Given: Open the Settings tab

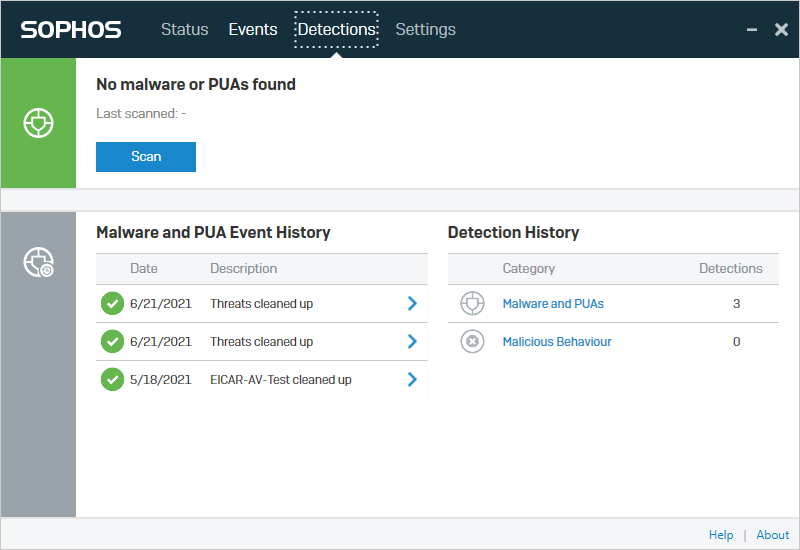Looking at the screenshot, I should pyautogui.click(x=426, y=30).
